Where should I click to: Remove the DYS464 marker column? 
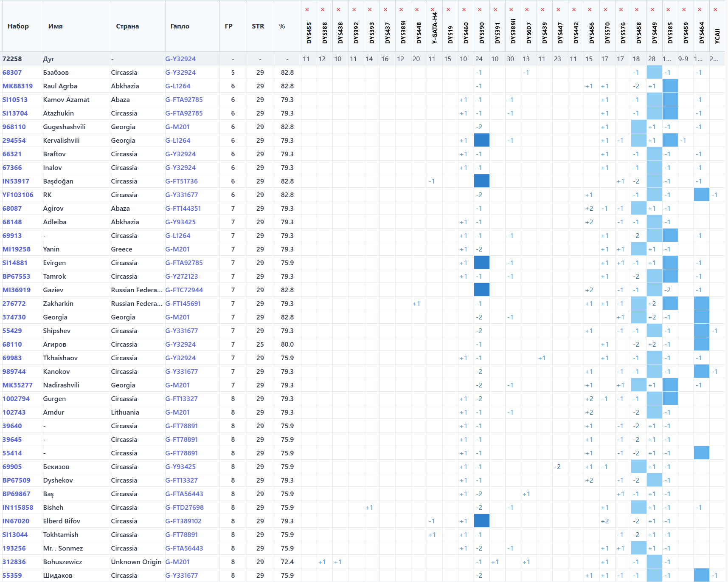700,10
